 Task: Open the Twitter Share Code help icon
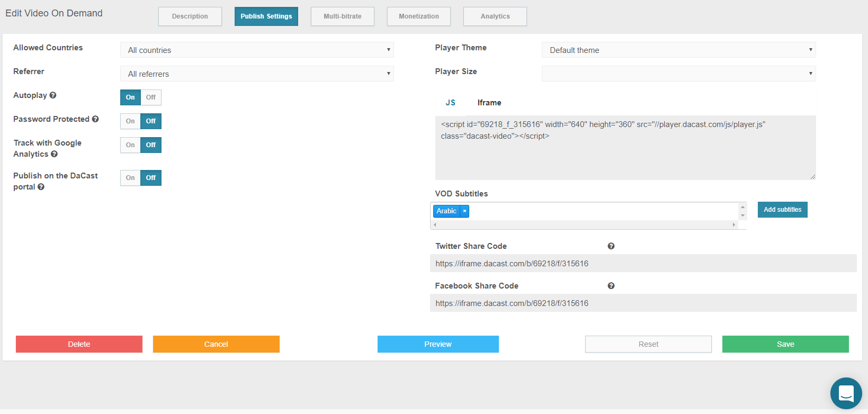pyautogui.click(x=611, y=246)
